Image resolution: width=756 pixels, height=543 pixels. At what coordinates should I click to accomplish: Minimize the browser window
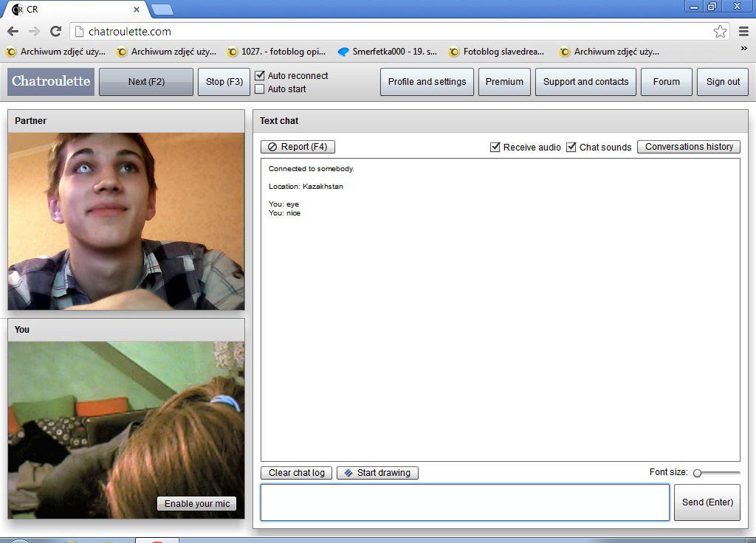694,6
